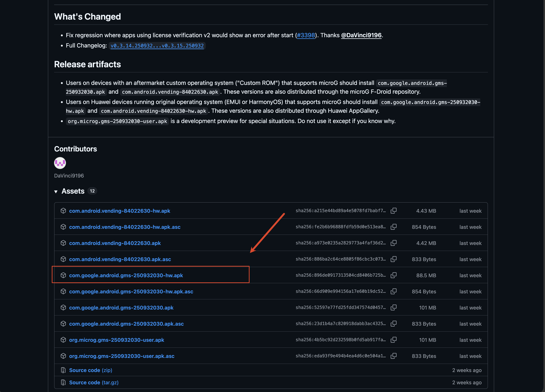Click the DaVinci9196 contributor name
Viewport: 545px width, 392px height.
(69, 176)
